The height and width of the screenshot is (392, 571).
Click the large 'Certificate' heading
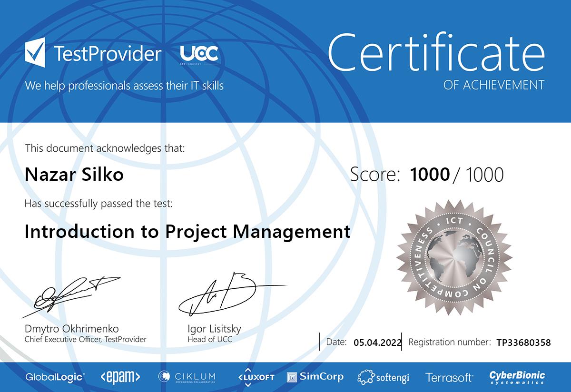tap(437, 53)
